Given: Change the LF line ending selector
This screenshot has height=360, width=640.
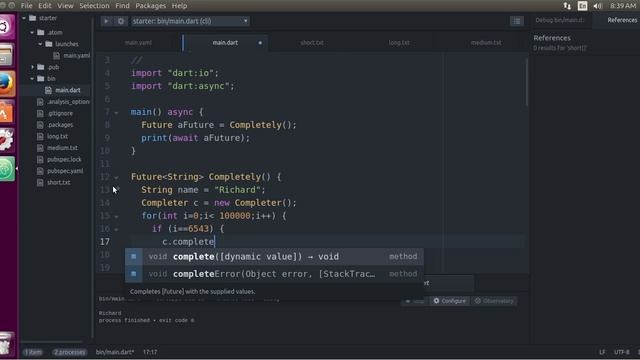Looking at the screenshot, I should [602, 352].
